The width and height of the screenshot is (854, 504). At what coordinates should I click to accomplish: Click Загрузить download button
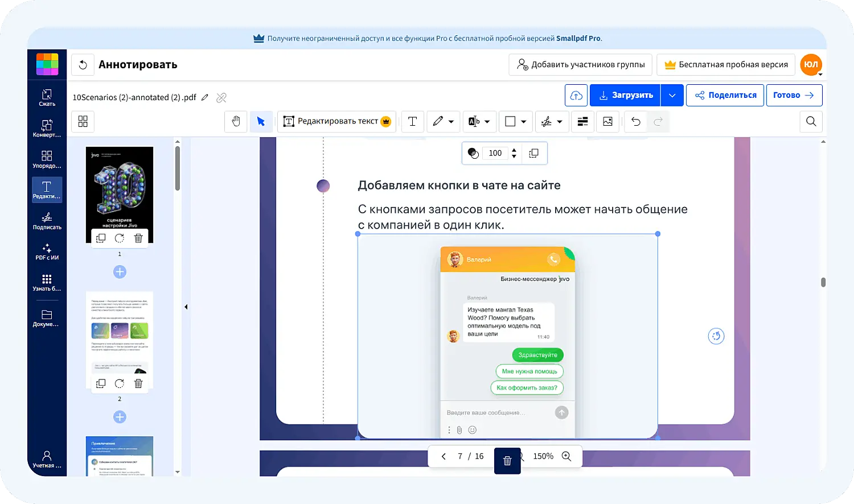click(x=625, y=95)
